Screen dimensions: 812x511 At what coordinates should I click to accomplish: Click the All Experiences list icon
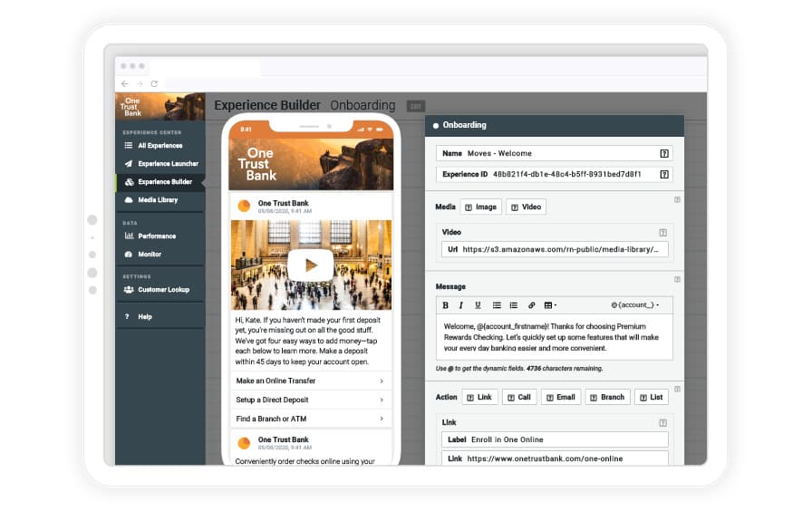129,146
